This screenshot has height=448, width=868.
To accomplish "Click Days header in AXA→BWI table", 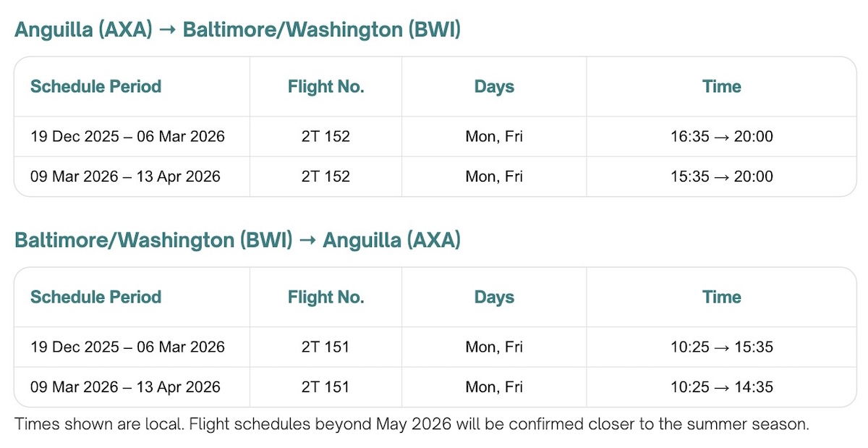I will [494, 87].
